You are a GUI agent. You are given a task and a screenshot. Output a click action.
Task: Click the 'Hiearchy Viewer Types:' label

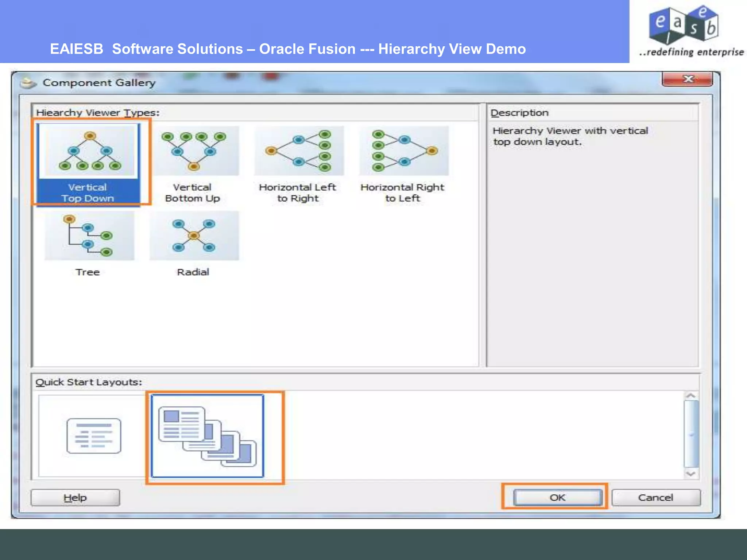[x=98, y=113]
